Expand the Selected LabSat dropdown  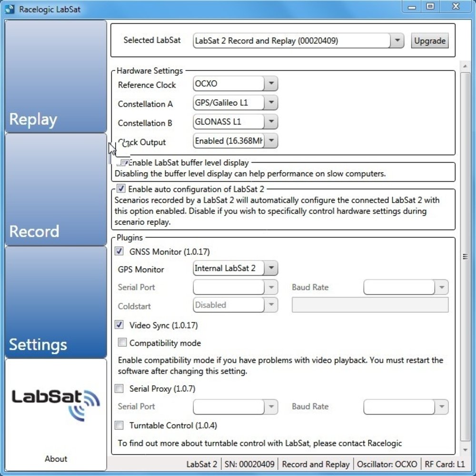[x=397, y=41]
